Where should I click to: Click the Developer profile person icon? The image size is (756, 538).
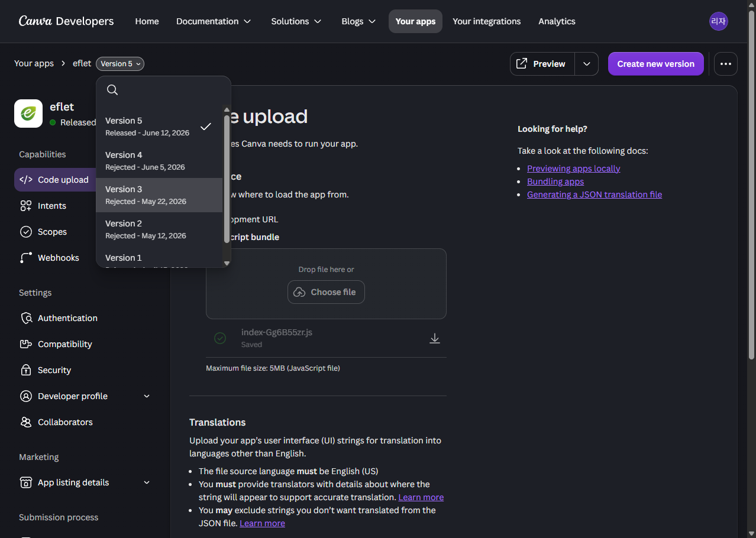26,396
